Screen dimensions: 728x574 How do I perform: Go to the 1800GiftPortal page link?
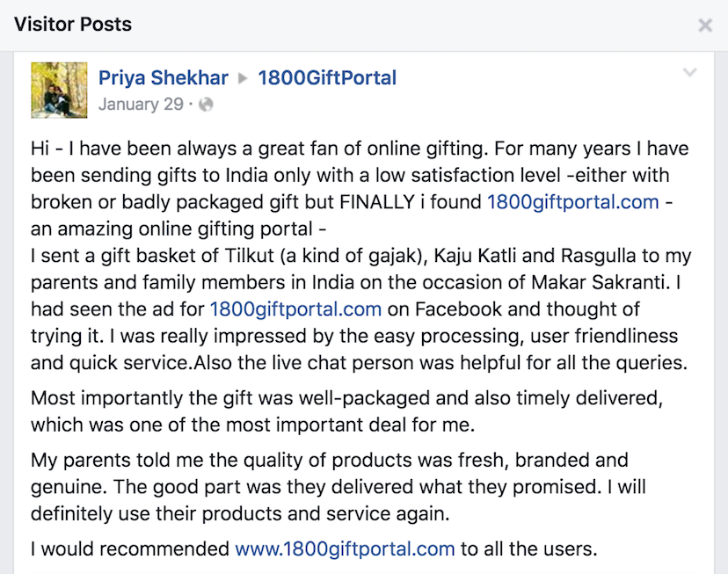tap(327, 77)
